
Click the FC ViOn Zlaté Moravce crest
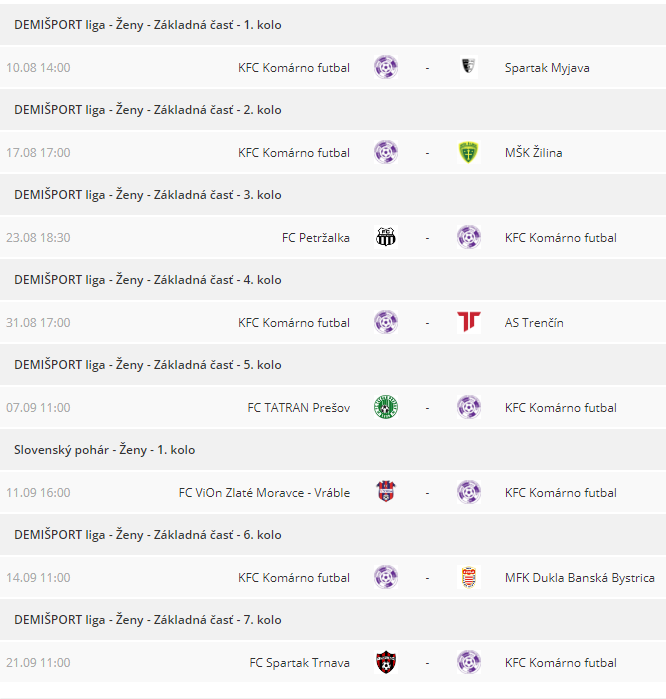click(x=386, y=493)
